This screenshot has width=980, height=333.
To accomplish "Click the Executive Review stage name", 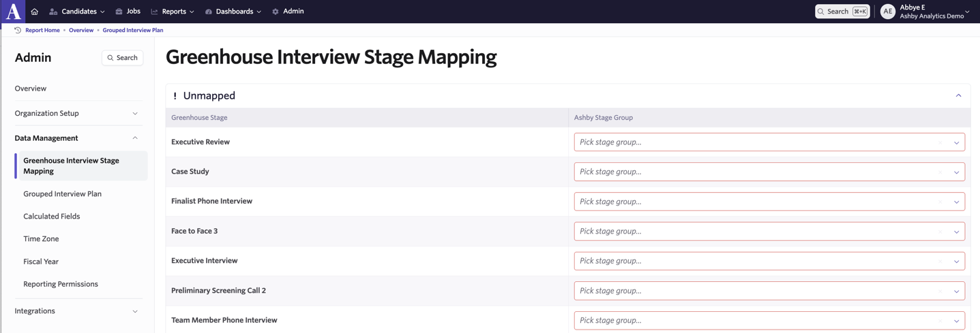I will pos(201,142).
